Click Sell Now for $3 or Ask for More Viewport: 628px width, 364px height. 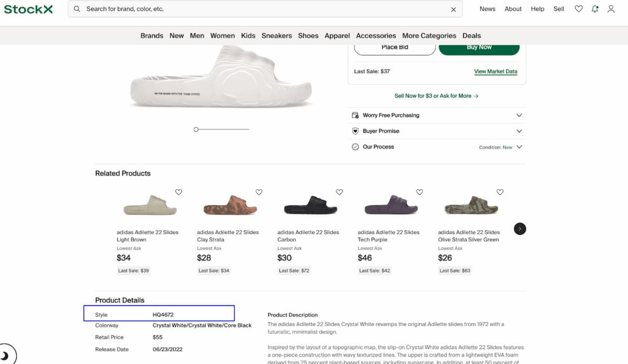[x=436, y=96]
